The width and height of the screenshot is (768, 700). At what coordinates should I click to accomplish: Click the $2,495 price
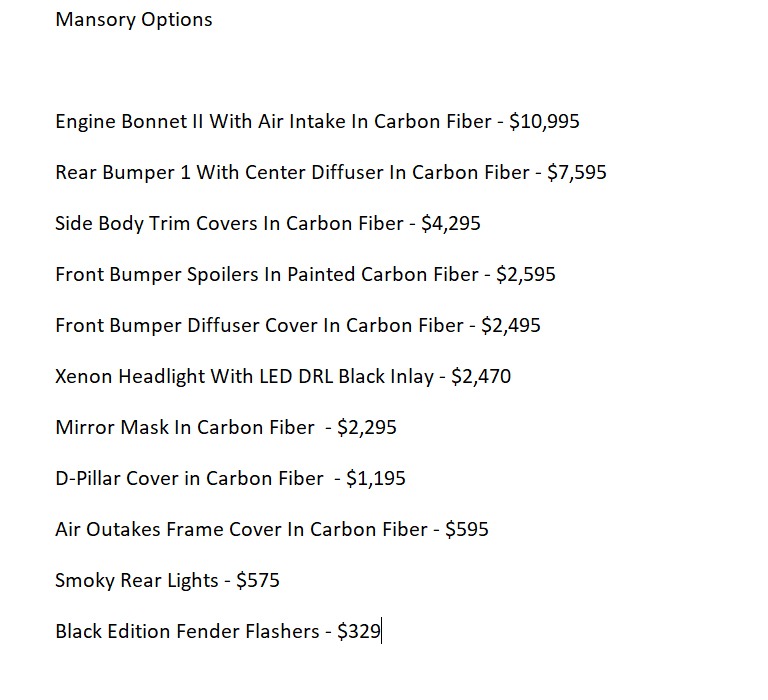510,325
